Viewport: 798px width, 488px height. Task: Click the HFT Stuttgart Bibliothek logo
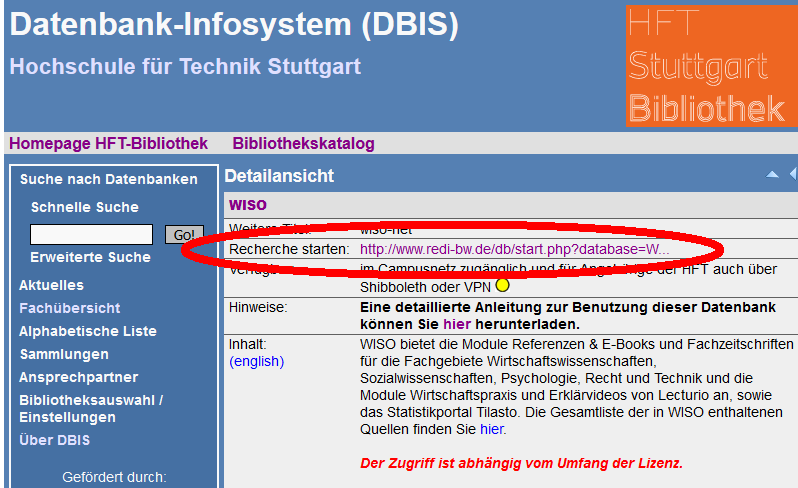pos(711,66)
